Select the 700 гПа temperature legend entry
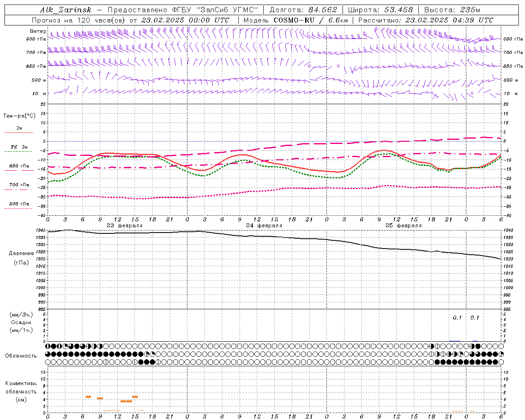Image resolution: width=525 pixels, height=420 pixels. [19, 185]
